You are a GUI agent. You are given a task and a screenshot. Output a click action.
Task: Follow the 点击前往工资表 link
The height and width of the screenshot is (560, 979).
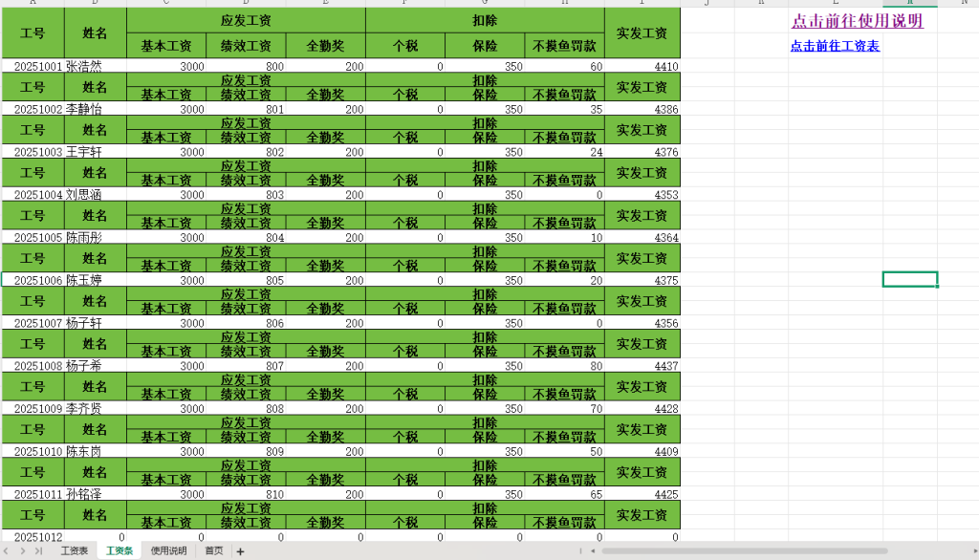[x=835, y=46]
